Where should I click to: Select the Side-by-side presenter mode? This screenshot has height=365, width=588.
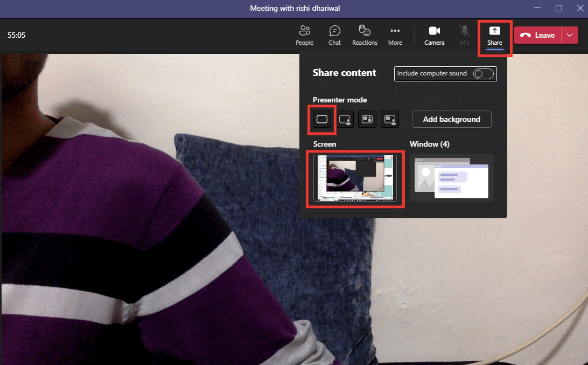point(367,119)
